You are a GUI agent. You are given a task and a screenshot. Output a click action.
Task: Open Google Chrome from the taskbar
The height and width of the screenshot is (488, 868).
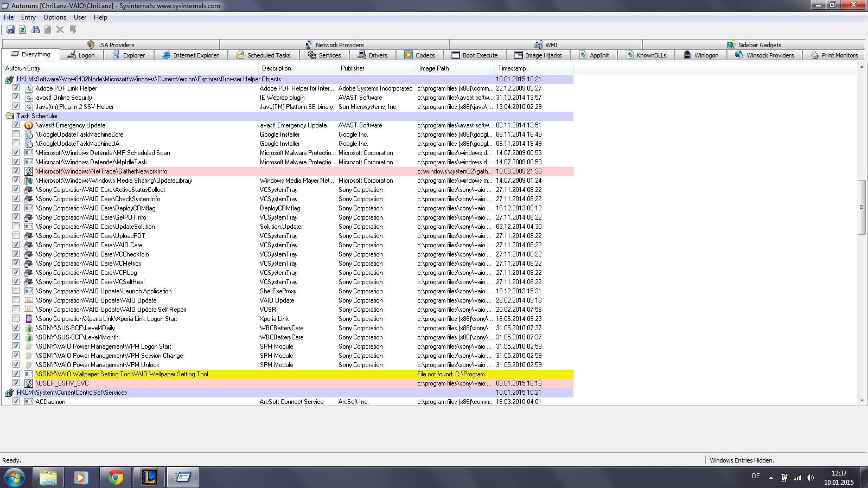coord(115,478)
